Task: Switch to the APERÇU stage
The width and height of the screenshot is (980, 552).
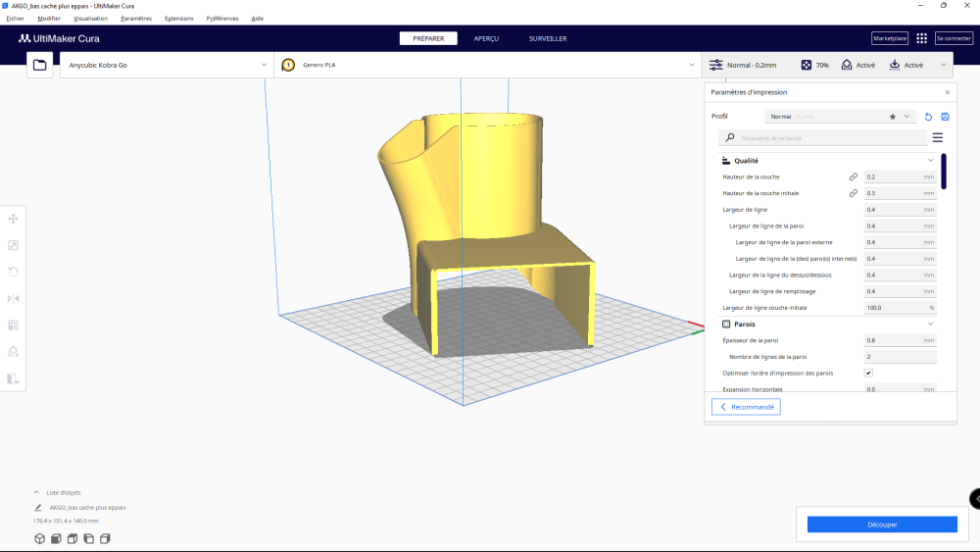Action: [x=486, y=38]
